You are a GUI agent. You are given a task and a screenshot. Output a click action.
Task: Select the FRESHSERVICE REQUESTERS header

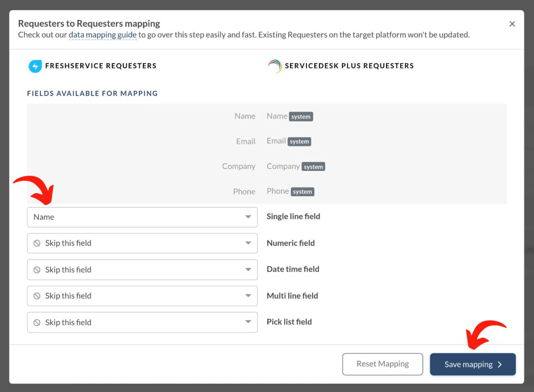pos(101,66)
